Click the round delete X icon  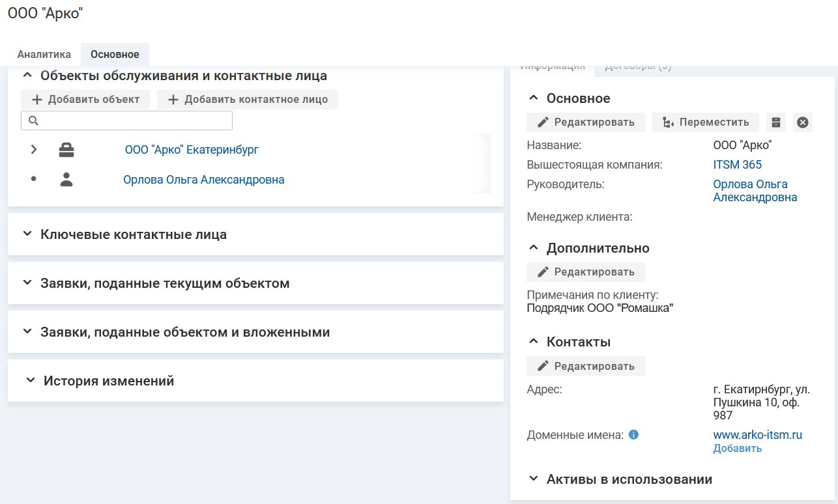803,122
